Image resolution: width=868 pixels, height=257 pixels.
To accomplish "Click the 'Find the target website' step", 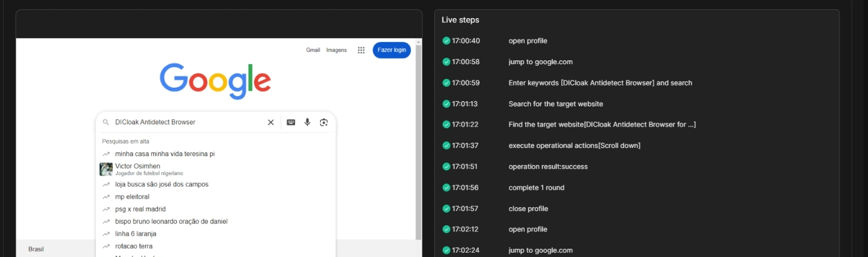I will click(x=602, y=124).
